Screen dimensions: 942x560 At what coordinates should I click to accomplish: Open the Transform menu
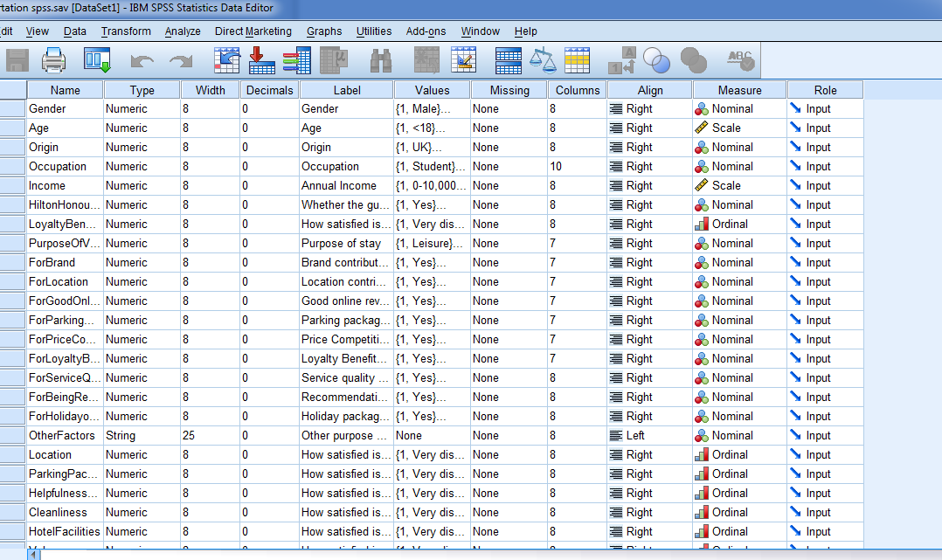click(126, 31)
